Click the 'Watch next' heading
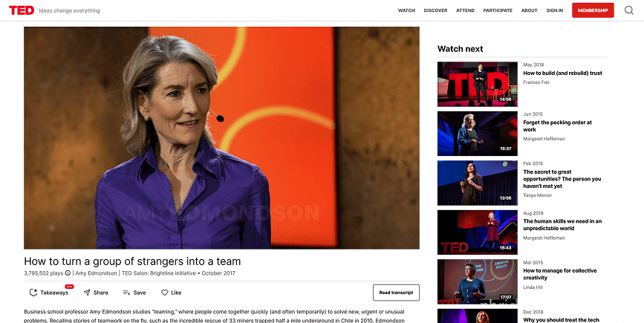The height and width of the screenshot is (323, 644). pos(460,49)
